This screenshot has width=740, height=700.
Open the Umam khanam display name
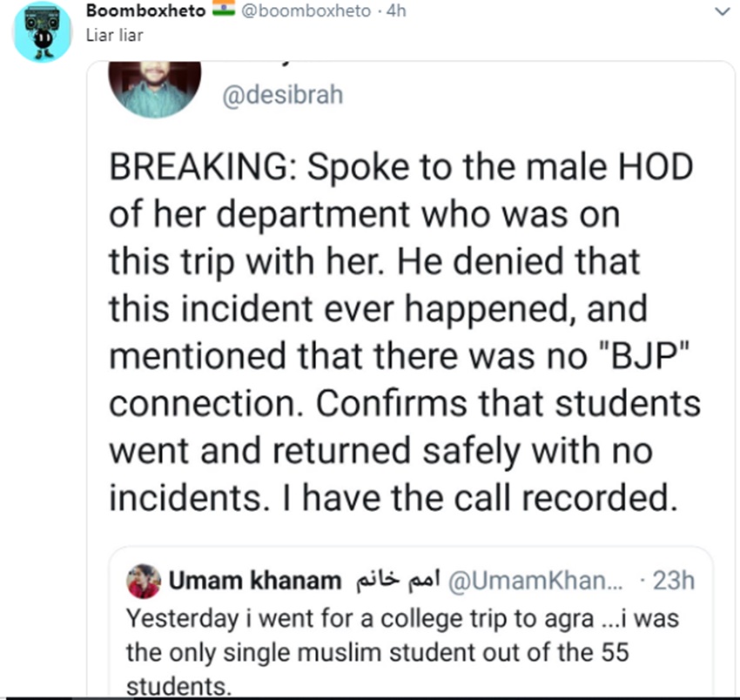click(x=253, y=580)
